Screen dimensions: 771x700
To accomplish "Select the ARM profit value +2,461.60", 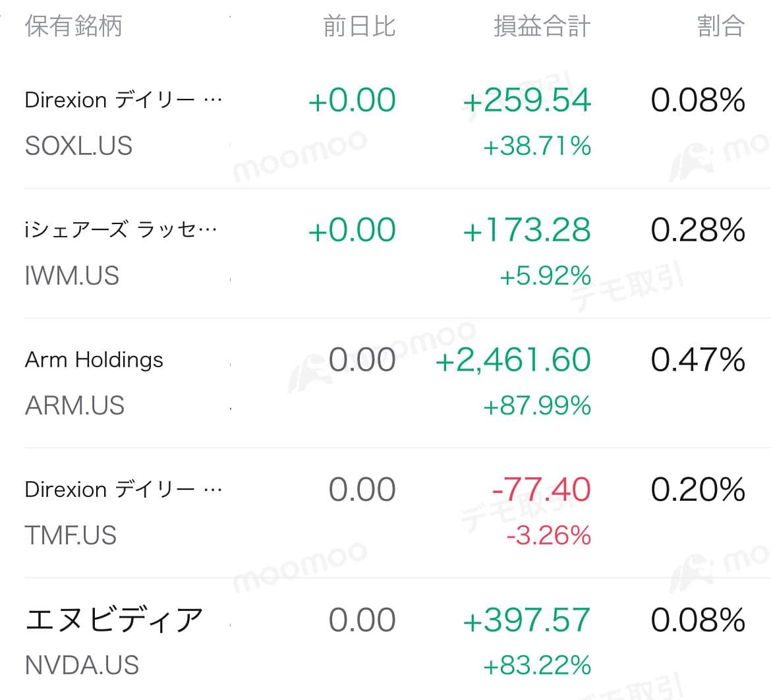I will (513, 360).
